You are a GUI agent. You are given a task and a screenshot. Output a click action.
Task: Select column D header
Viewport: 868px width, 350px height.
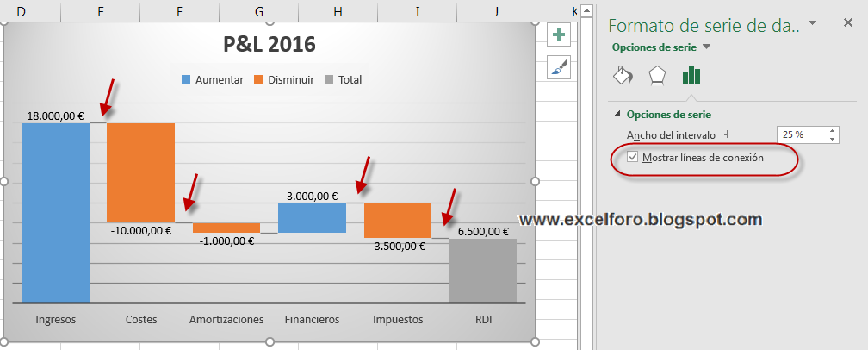pos(22,11)
